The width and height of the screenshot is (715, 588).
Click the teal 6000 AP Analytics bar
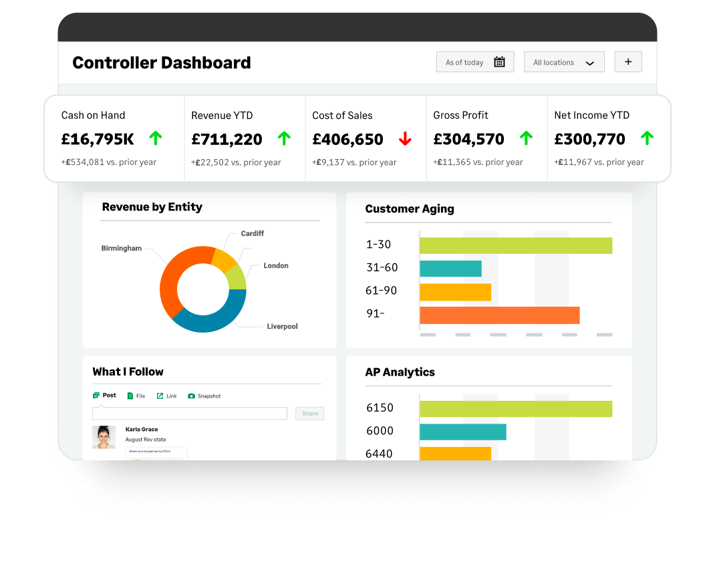coord(463,432)
